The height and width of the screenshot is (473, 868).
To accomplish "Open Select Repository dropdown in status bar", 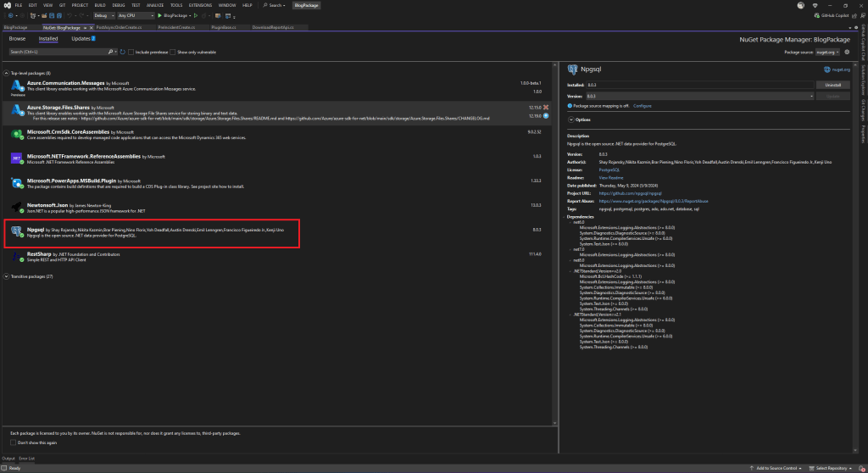I will point(831,469).
